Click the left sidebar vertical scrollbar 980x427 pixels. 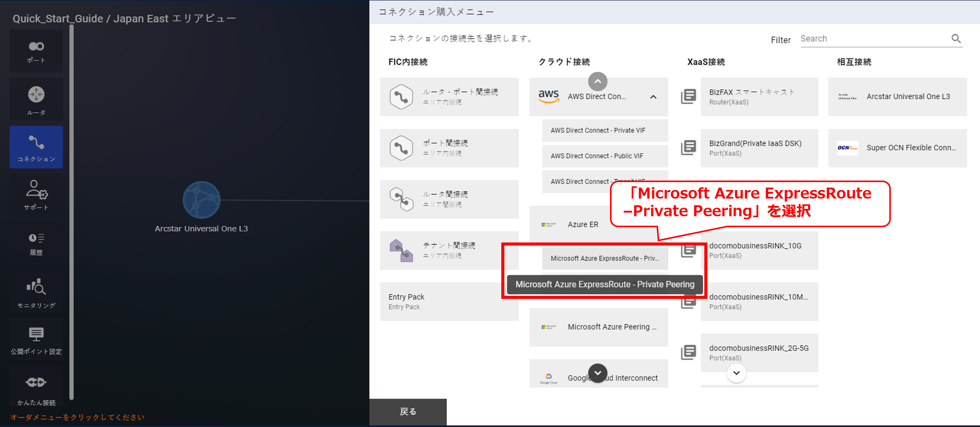(x=71, y=211)
